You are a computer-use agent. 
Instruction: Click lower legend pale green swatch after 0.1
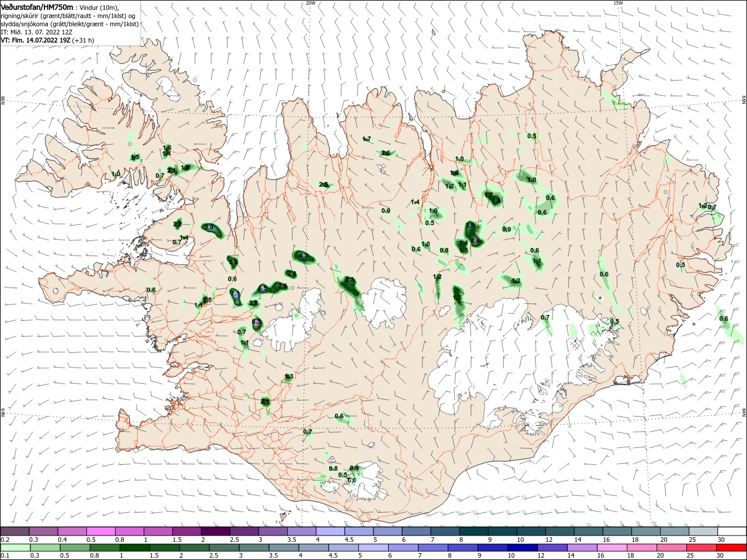15,548
